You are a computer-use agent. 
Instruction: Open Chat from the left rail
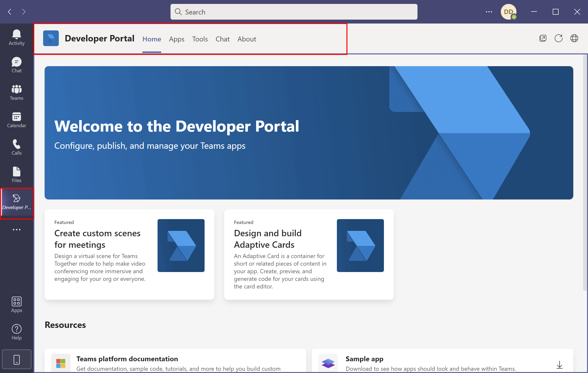coord(16,65)
